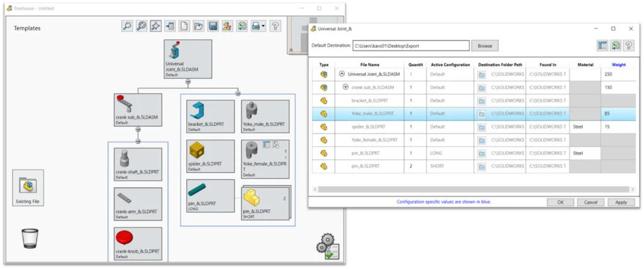Collapse children under Universal Joint node
644x269 pixels.
click(x=187, y=81)
